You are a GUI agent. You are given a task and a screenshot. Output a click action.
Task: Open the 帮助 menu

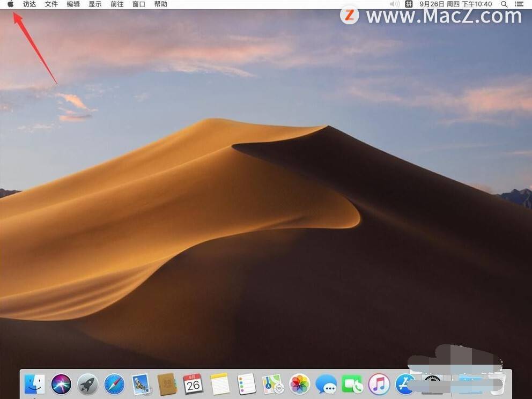[160, 4]
